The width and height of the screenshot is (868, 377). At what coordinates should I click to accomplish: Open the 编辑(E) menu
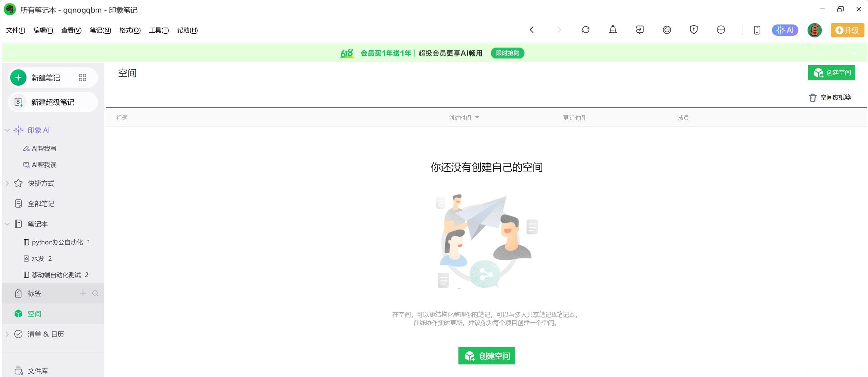tap(43, 30)
